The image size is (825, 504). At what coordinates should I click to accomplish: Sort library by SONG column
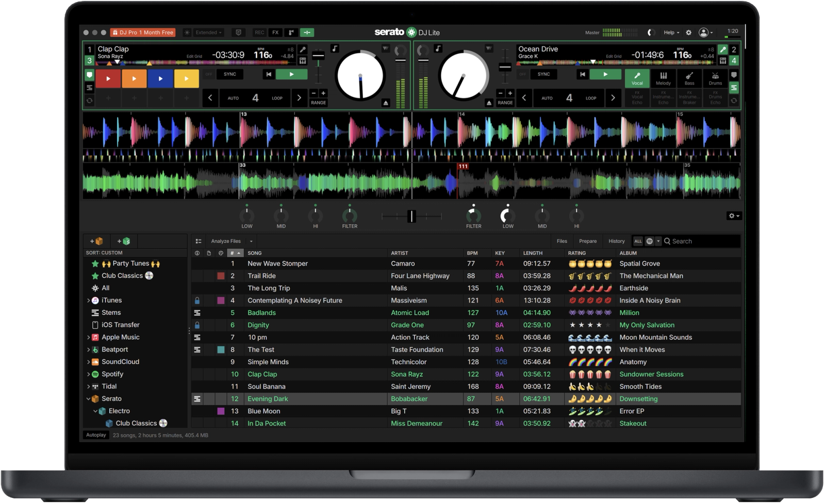[x=316, y=253]
